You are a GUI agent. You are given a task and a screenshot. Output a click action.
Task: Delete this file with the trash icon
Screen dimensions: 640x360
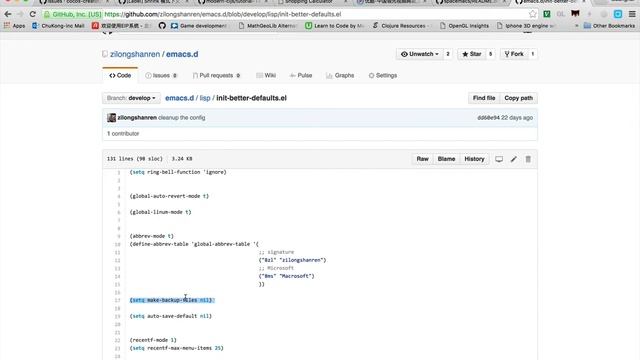click(528, 159)
